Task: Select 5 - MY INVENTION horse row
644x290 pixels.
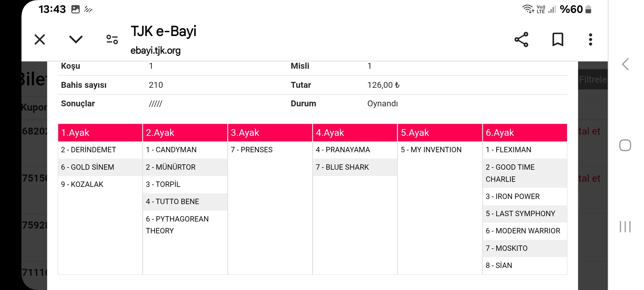Action: pyautogui.click(x=431, y=150)
